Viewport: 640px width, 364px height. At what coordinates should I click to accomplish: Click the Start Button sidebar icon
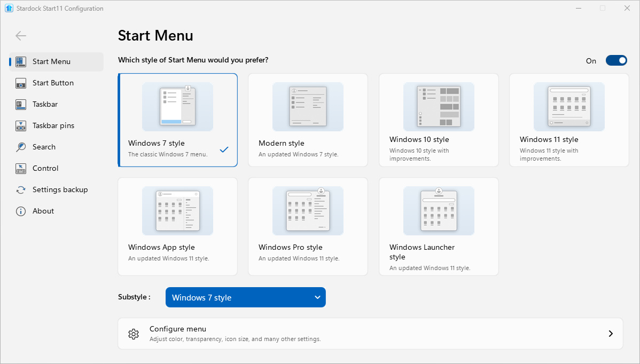click(x=21, y=83)
